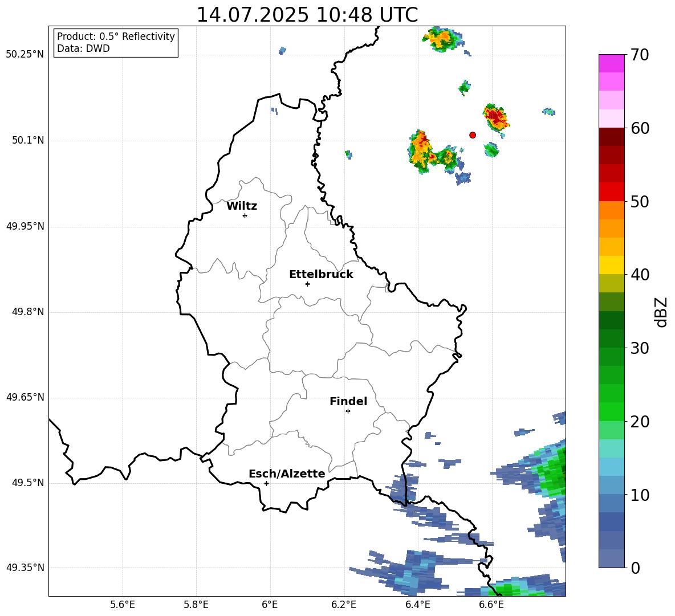Click the 70 colorbar tick label
675x616 pixels.
640,55
